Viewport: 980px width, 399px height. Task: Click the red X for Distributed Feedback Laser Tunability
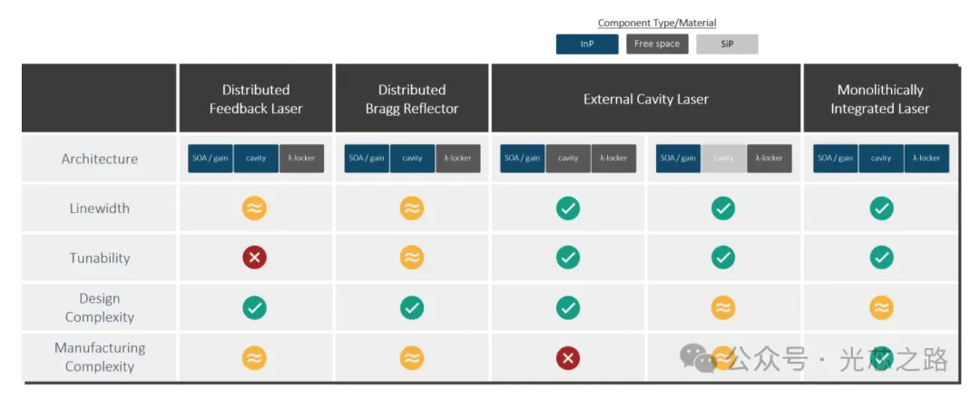pyautogui.click(x=254, y=258)
